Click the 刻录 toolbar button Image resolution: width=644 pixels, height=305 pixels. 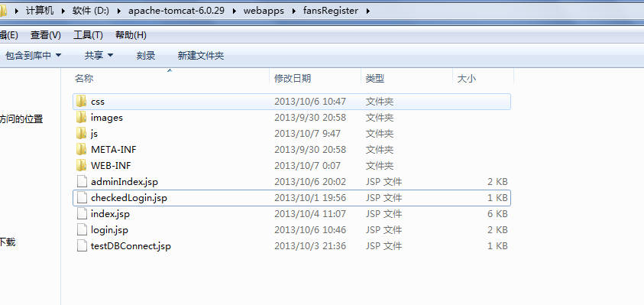pyautogui.click(x=146, y=55)
